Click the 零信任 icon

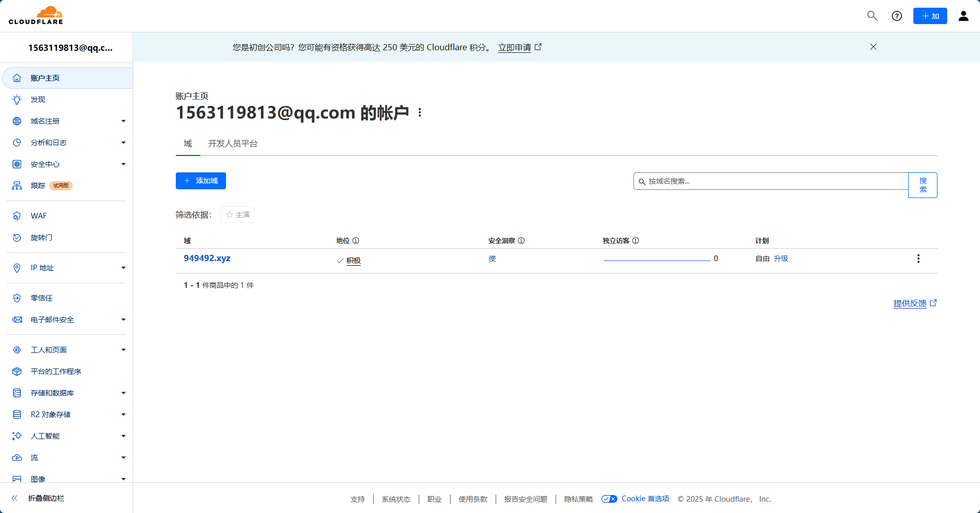[x=17, y=298]
